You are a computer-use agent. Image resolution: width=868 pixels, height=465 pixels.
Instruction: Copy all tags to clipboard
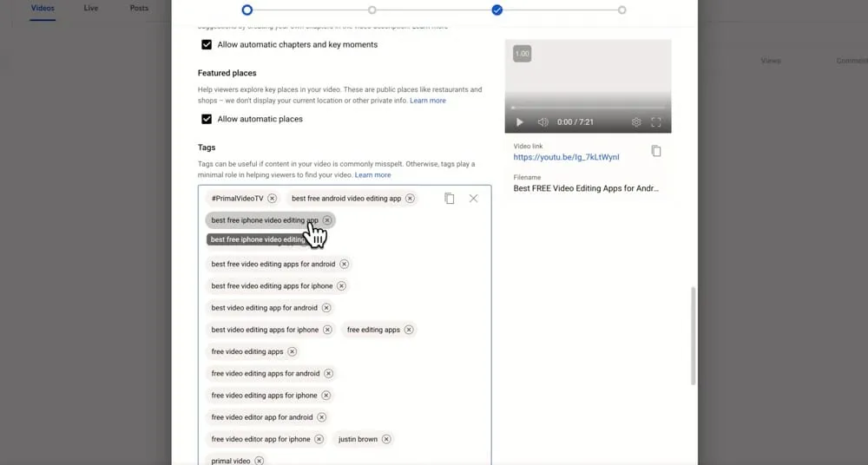click(x=449, y=199)
